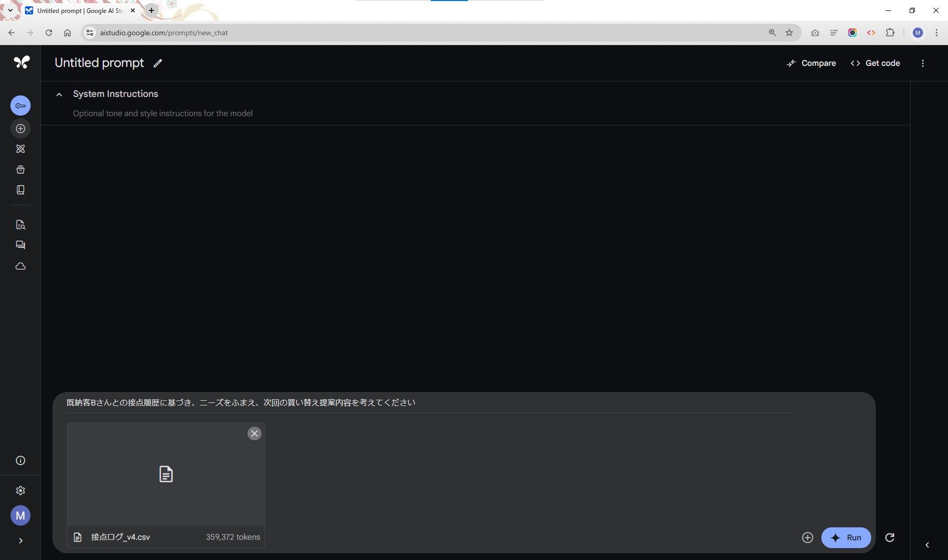The image size is (948, 560).
Task: Collapse the System Instructions section
Action: pos(59,94)
